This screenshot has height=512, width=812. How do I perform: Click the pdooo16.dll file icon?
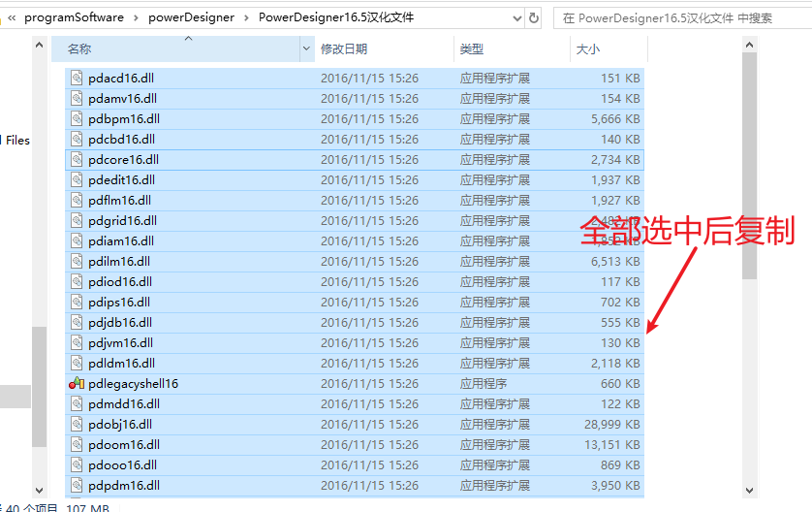point(77,465)
